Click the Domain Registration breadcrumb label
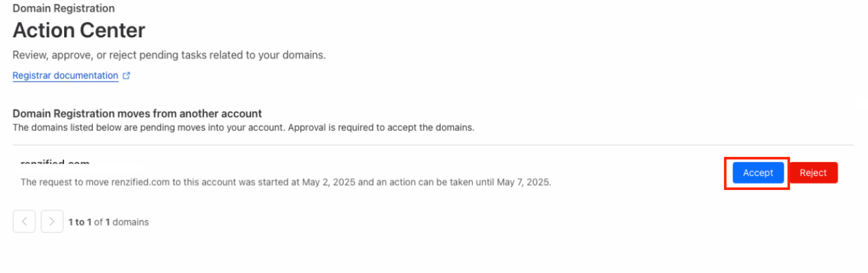868x273 pixels. pyautogui.click(x=63, y=9)
